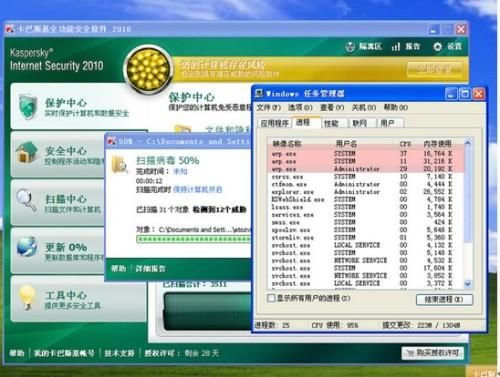Click 保持计算机开启 link after scan completion
The height and width of the screenshot is (377, 500).
pyautogui.click(x=197, y=190)
